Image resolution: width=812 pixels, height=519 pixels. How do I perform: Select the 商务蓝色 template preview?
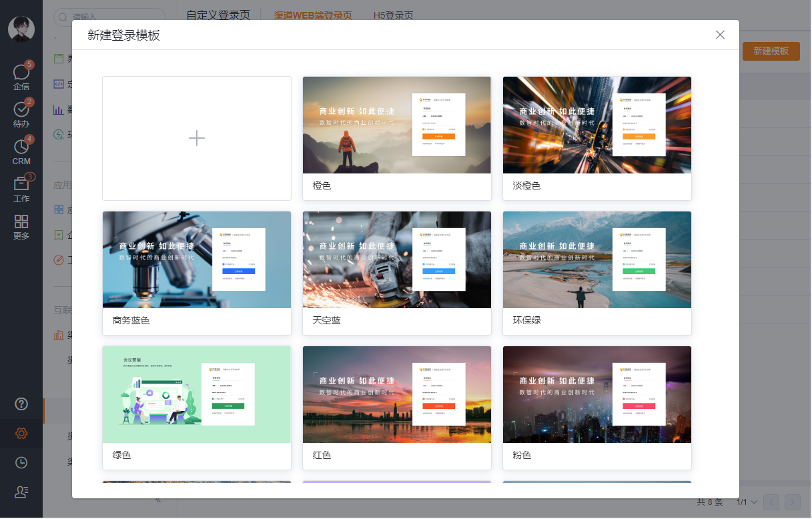coord(197,259)
